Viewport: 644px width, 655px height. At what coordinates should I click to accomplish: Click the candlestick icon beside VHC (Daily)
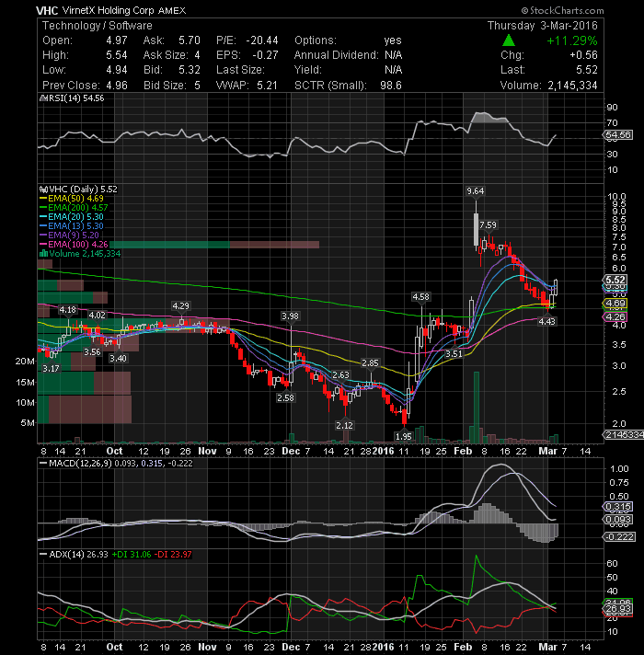43,190
